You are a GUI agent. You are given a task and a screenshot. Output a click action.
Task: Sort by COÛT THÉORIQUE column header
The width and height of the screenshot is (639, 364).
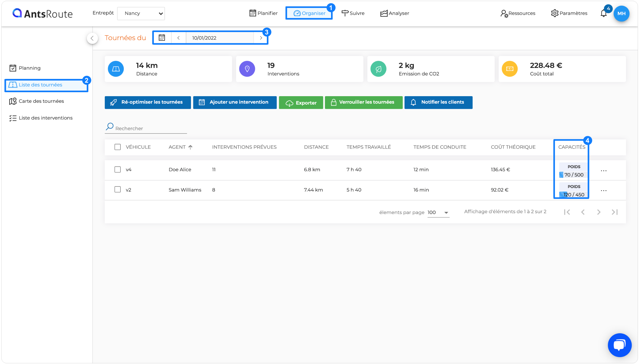(x=513, y=147)
